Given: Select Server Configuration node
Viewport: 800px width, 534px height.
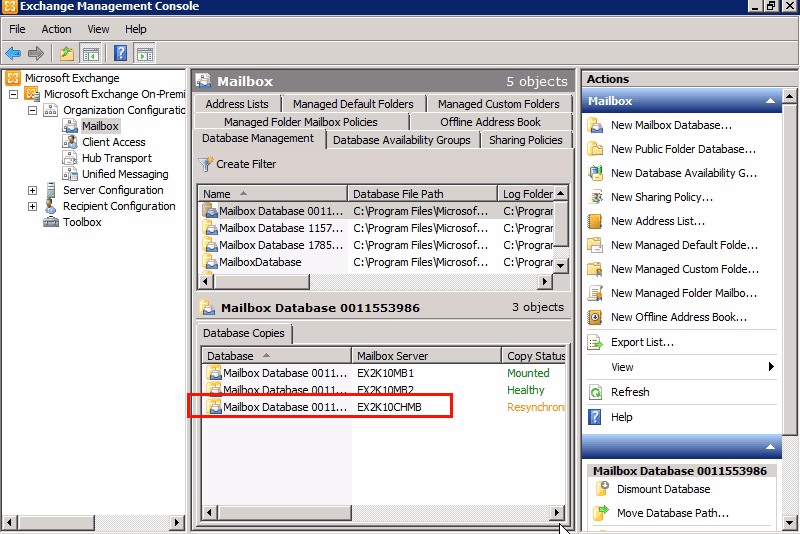Looking at the screenshot, I should tap(113, 190).
